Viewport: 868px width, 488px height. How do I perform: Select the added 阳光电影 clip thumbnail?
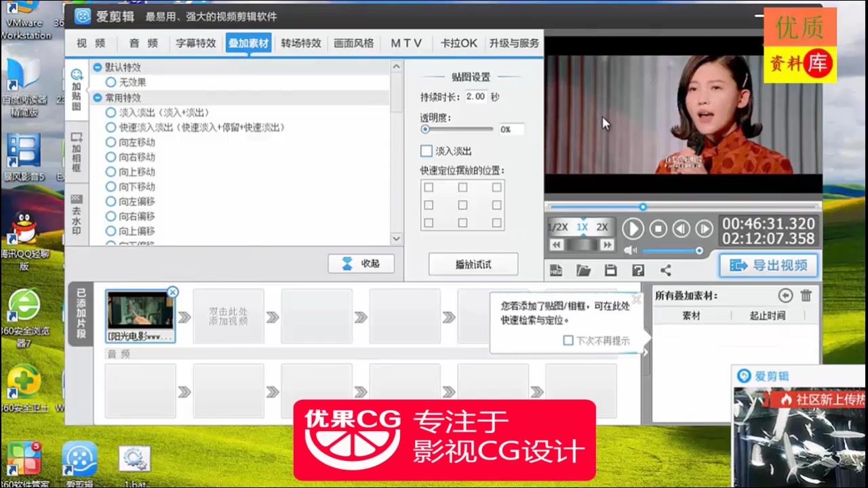pos(140,316)
